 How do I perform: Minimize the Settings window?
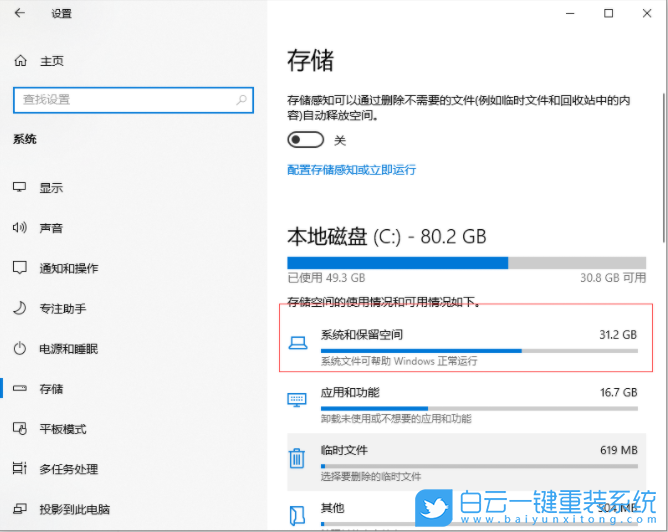570,13
